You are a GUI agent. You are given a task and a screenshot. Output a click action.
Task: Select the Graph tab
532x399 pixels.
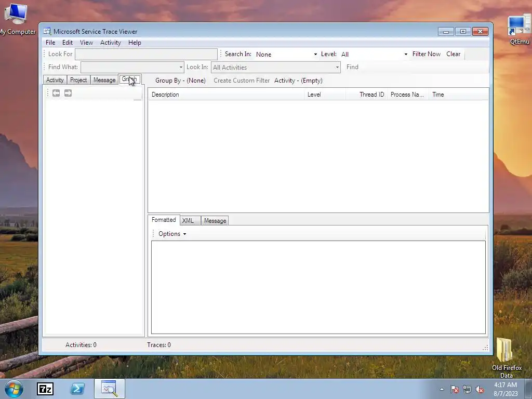click(129, 79)
